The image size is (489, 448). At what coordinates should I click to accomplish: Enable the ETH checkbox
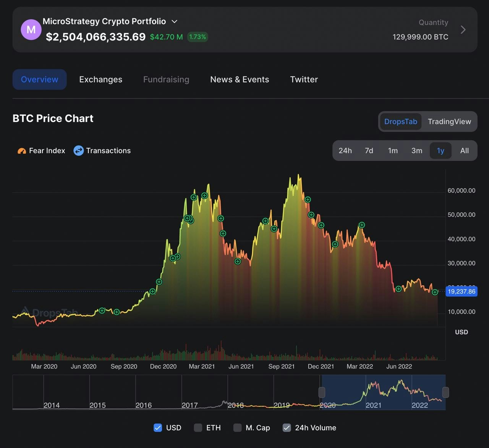click(198, 428)
